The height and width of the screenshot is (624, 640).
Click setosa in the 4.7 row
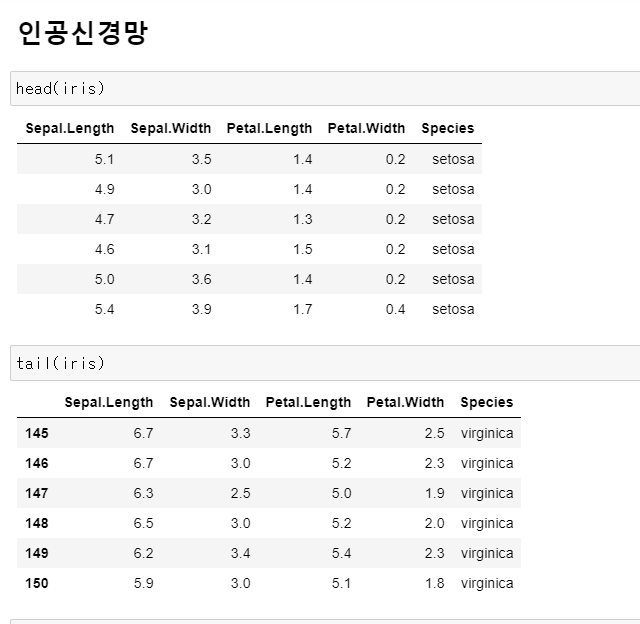[453, 219]
